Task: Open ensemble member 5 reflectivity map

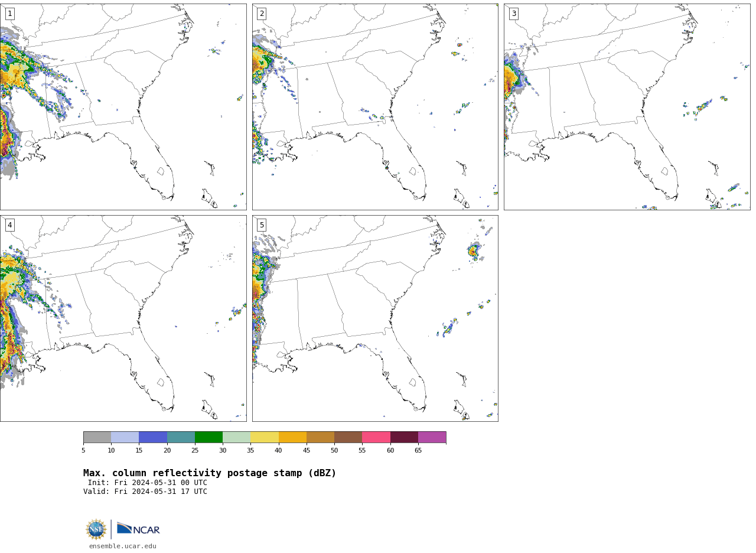Action: (375, 318)
